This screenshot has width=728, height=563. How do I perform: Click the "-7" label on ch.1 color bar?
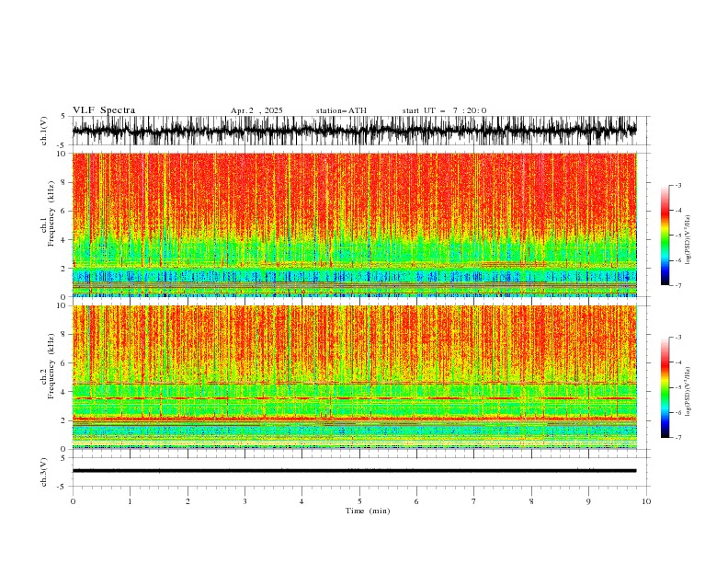click(677, 285)
